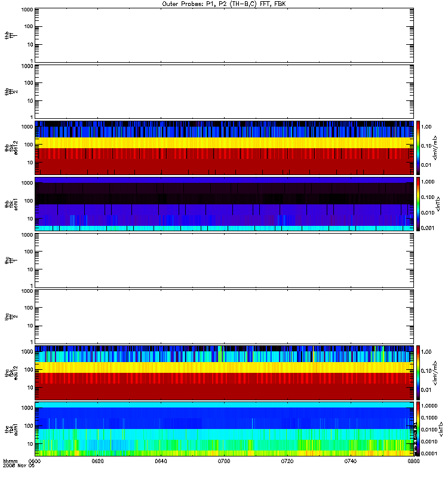Select the empty thb fff 2 plot panel

(x=225, y=91)
